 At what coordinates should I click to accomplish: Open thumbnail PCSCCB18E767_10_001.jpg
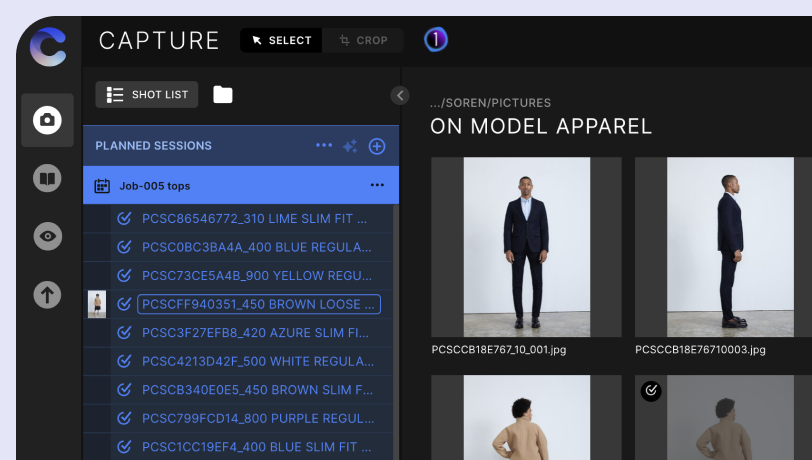pos(526,246)
